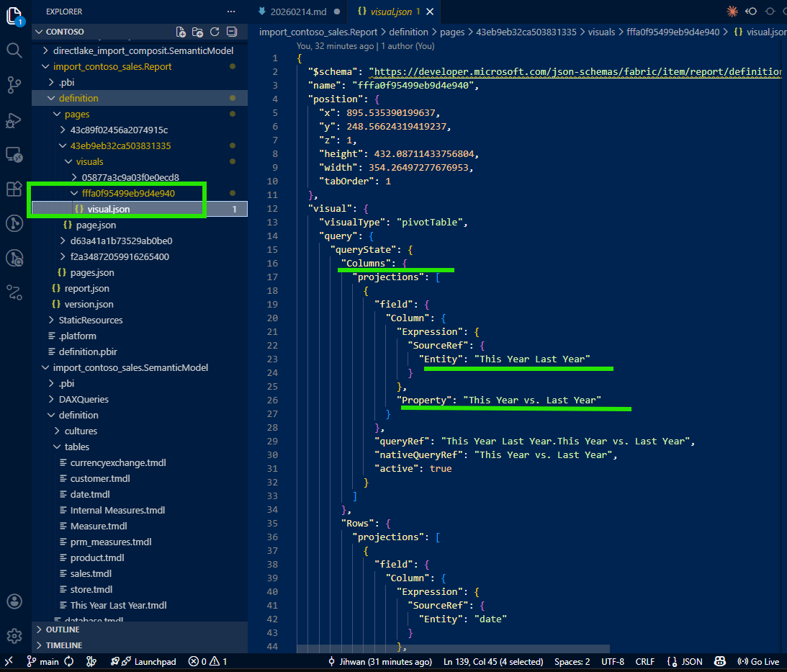Screen dimensions: 787x672
Task: Click breadcrumb segment import_contoso_sales.Report
Action: (318, 32)
